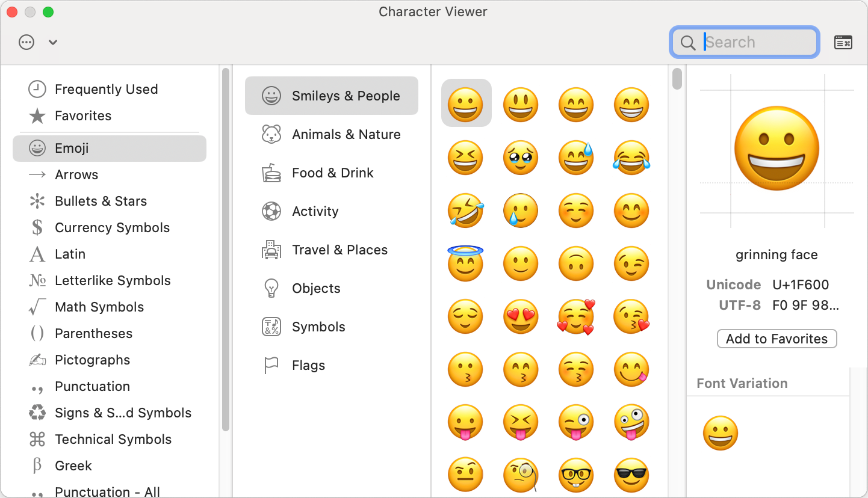The width and height of the screenshot is (868, 498).
Task: Click the face with monocle emoji
Action: coord(521,475)
